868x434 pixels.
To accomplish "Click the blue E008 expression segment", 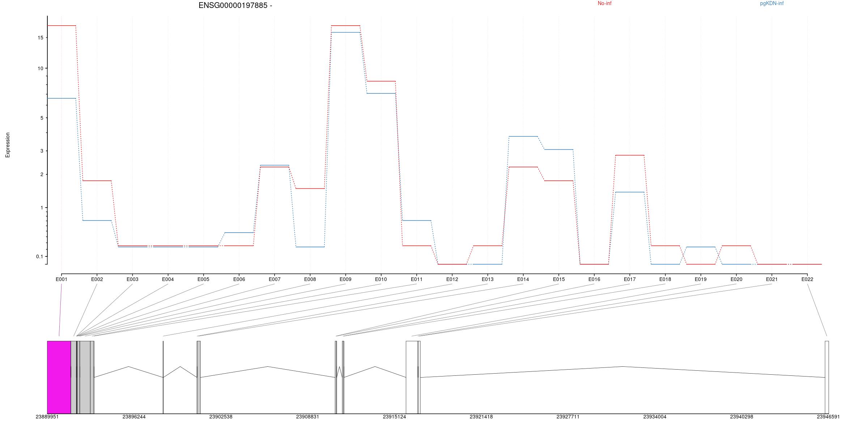I will pyautogui.click(x=310, y=247).
